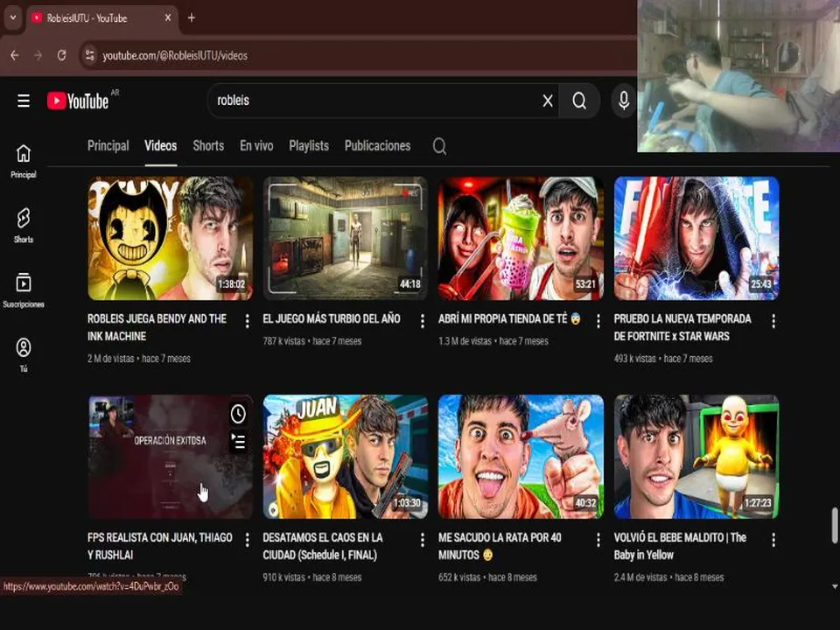
Task: Go to Principal in the sidebar
Action: [x=23, y=161]
